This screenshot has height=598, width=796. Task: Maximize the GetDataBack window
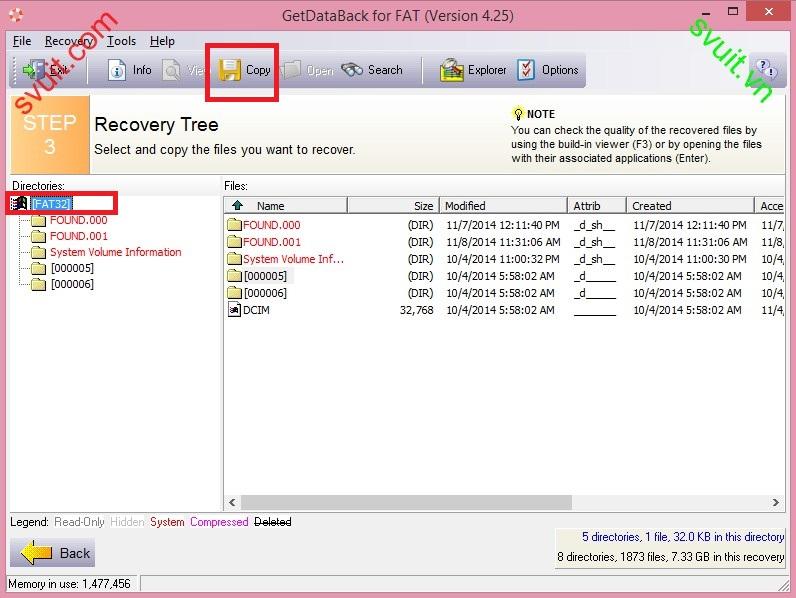point(733,11)
